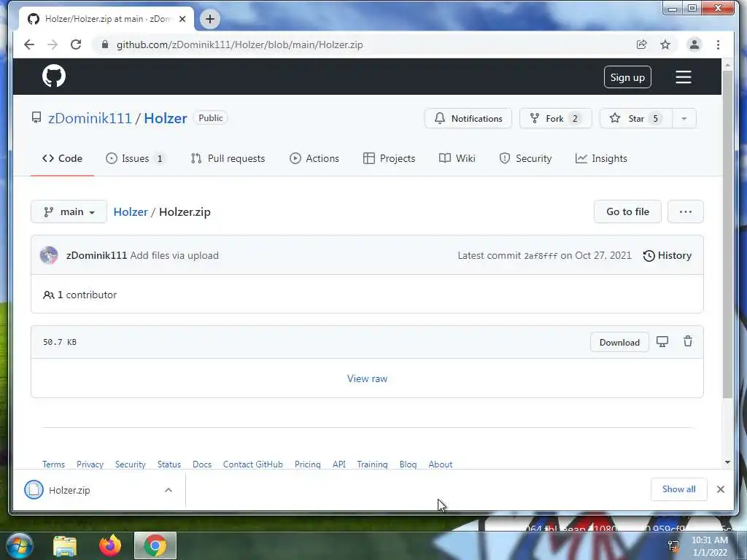Expand Holzer.zip download options chevron
Image resolution: width=747 pixels, height=560 pixels.
169,490
